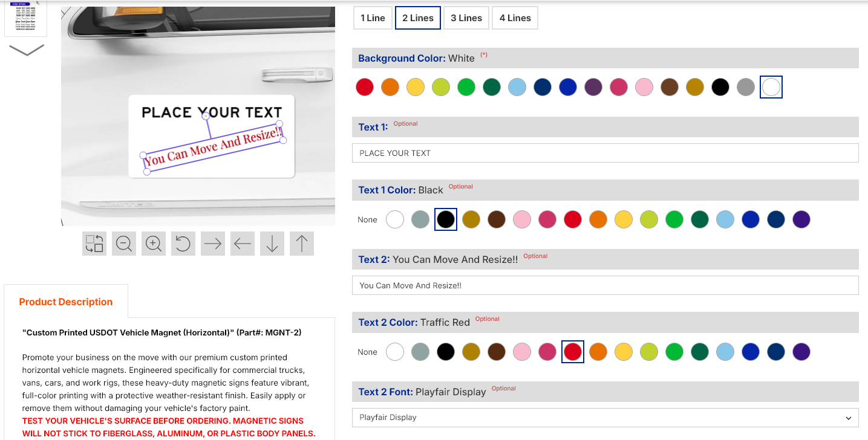Set Text 2 Color to gray swatch
The width and height of the screenshot is (868, 440).
(x=420, y=352)
